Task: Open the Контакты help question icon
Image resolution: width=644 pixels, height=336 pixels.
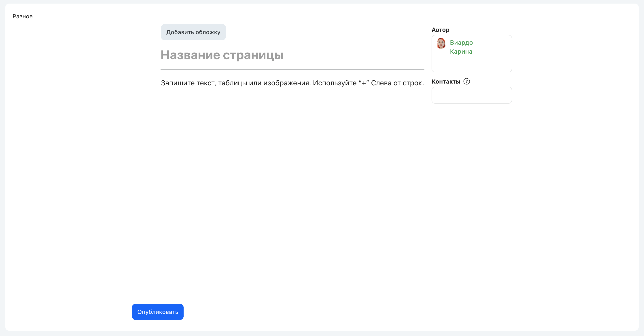Action: tap(466, 82)
